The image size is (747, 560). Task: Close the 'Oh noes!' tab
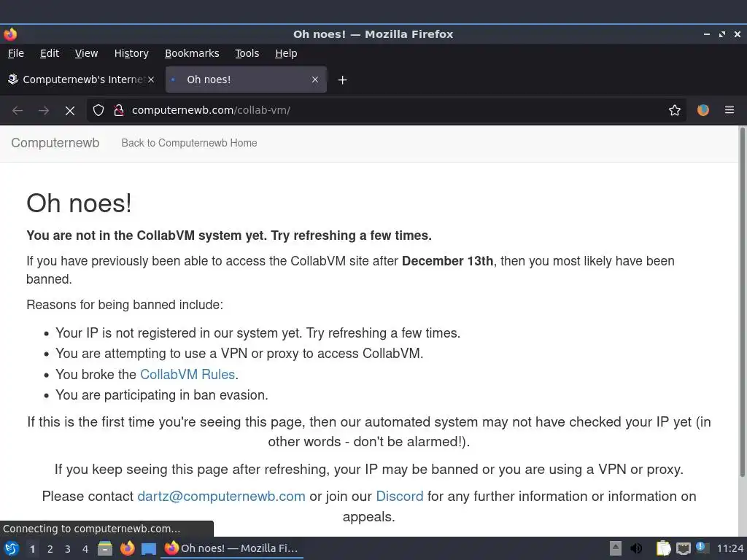click(x=315, y=79)
